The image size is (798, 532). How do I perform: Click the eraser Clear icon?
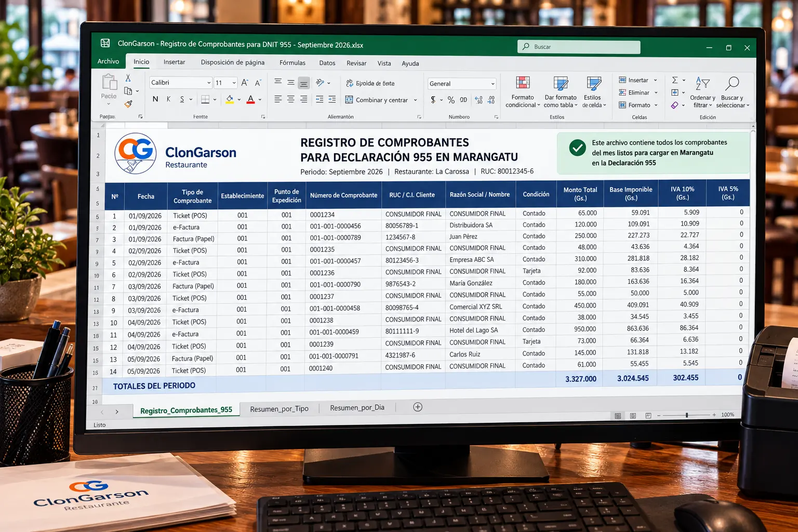pyautogui.click(x=674, y=105)
